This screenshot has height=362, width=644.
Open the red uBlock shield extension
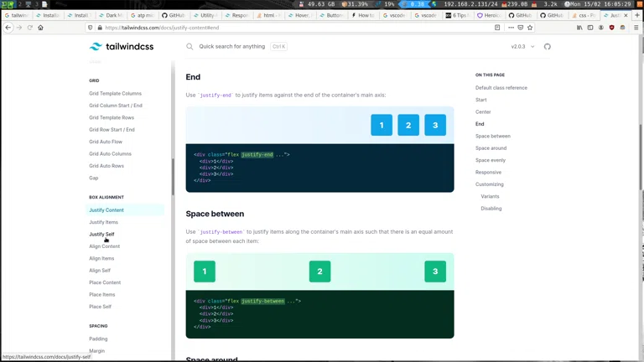pyautogui.click(x=611, y=28)
